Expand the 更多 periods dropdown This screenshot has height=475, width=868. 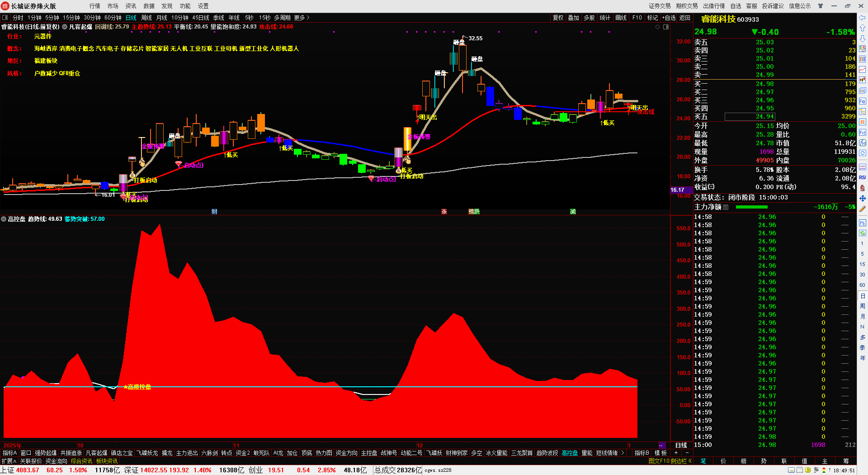click(302, 18)
